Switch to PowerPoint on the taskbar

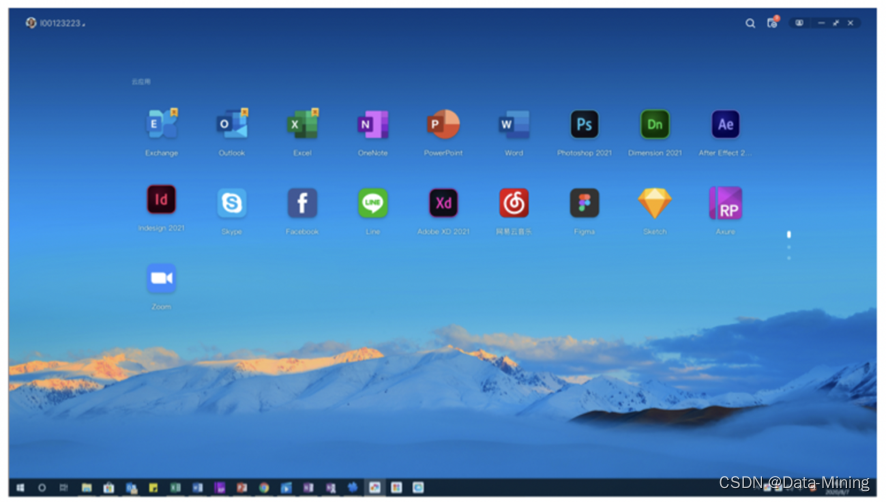click(x=242, y=487)
